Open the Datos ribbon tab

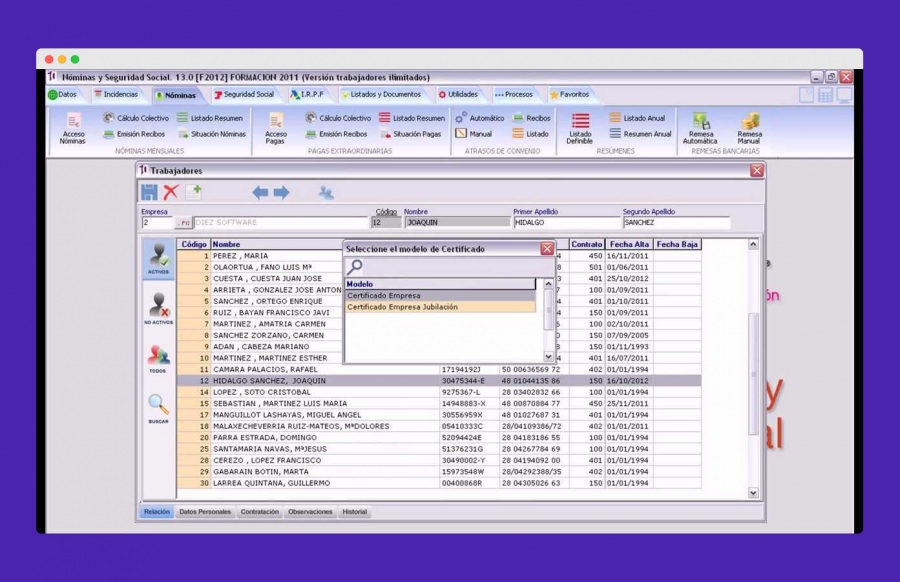pyautogui.click(x=63, y=95)
